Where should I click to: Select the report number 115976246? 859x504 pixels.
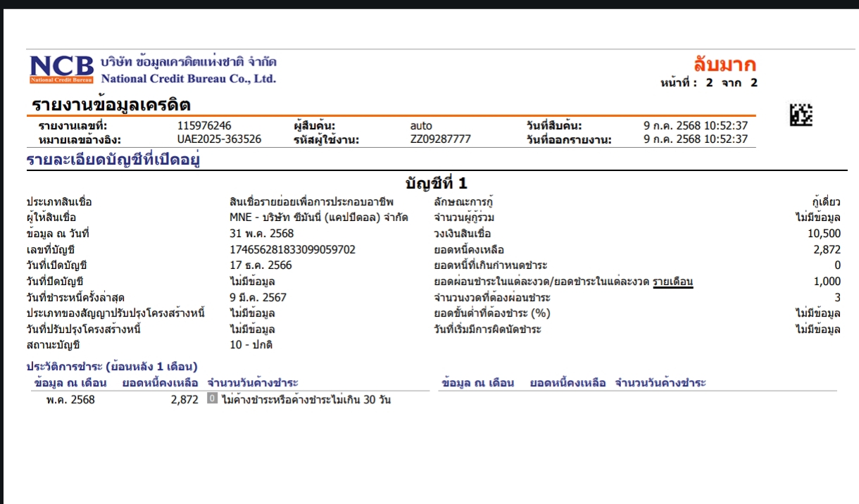pos(204,126)
